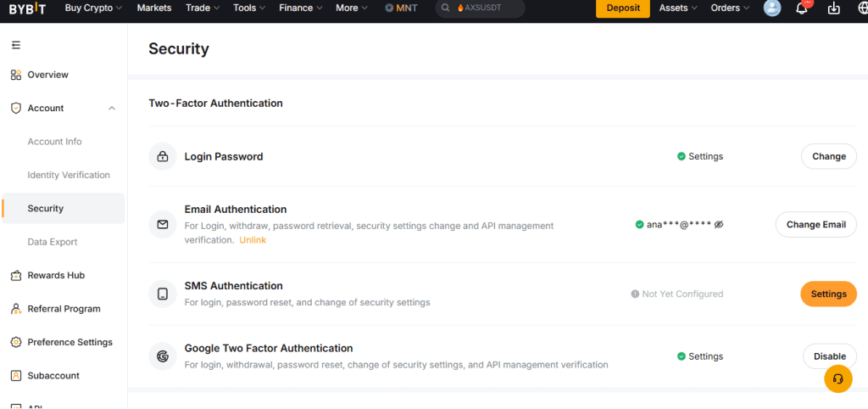Open Referral Program page
The height and width of the screenshot is (409, 868).
64,309
